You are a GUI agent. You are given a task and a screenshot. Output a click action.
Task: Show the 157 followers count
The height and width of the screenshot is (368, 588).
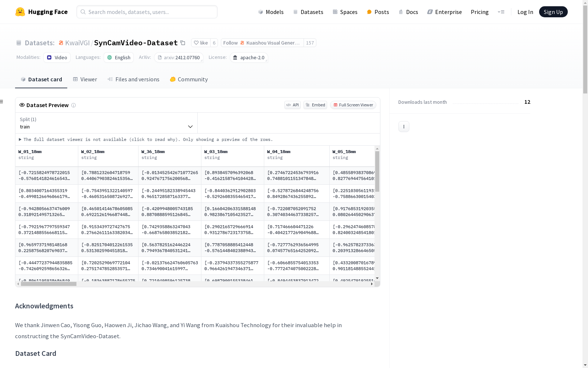click(x=310, y=43)
